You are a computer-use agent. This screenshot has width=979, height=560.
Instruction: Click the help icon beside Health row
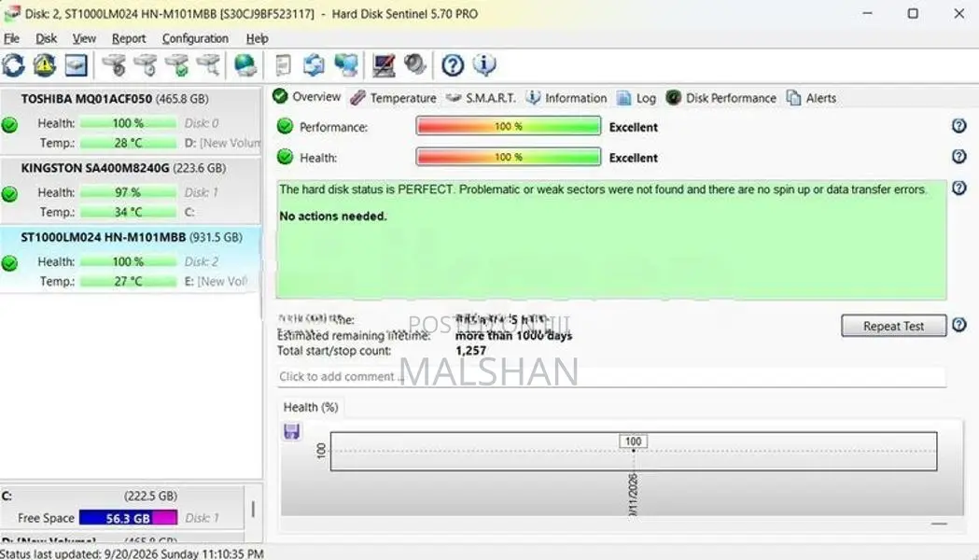pos(959,157)
